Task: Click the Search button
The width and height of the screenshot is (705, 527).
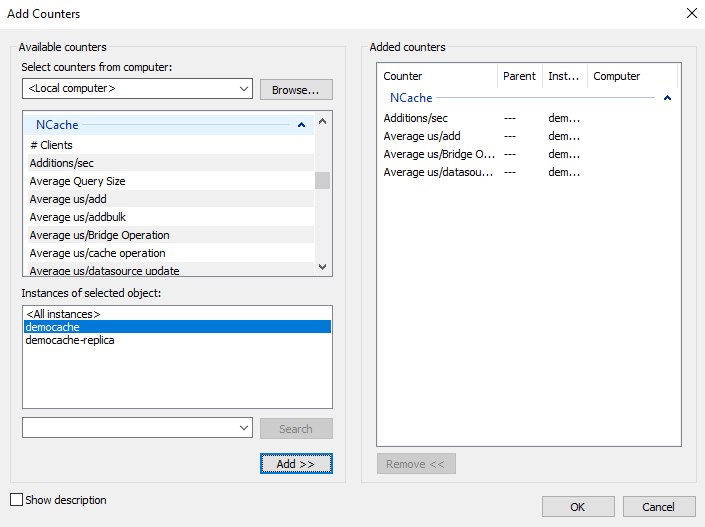Action: 296,429
